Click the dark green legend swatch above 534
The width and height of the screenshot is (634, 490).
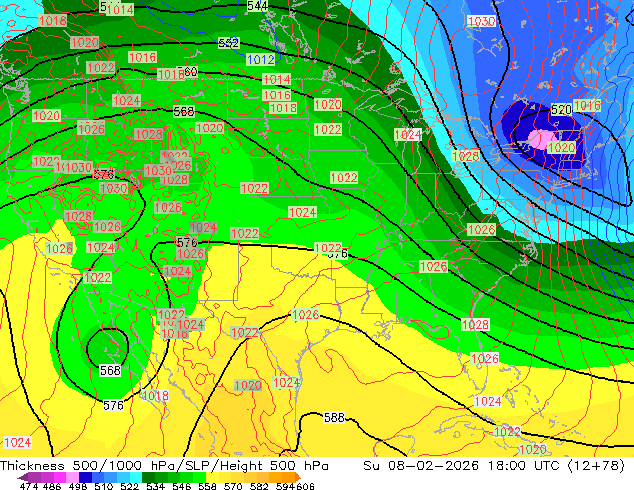148,477
